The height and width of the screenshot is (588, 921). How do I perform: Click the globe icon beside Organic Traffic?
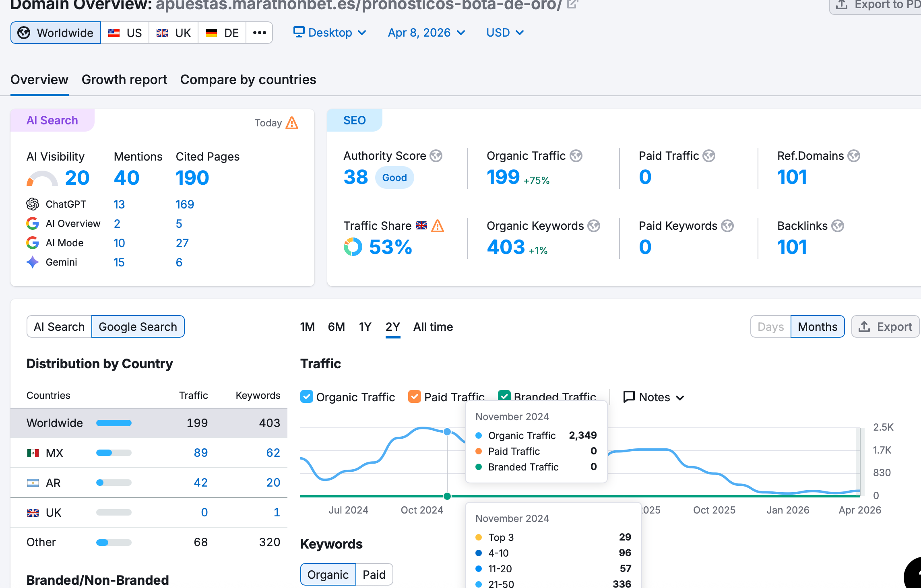pos(576,156)
